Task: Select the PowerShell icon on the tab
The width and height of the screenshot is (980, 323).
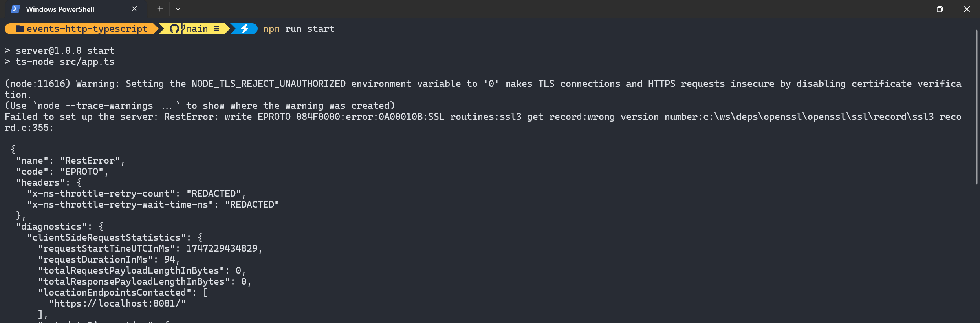Action: (15, 9)
